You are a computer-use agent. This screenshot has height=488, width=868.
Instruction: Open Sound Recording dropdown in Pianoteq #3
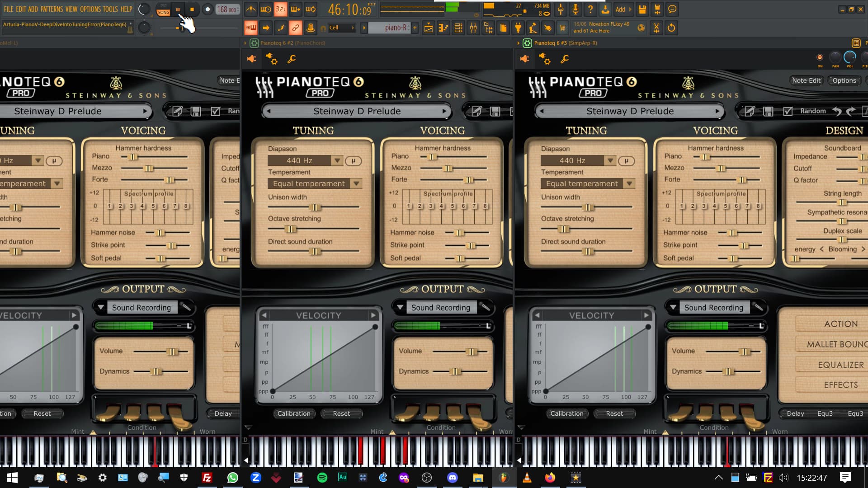[x=673, y=308]
